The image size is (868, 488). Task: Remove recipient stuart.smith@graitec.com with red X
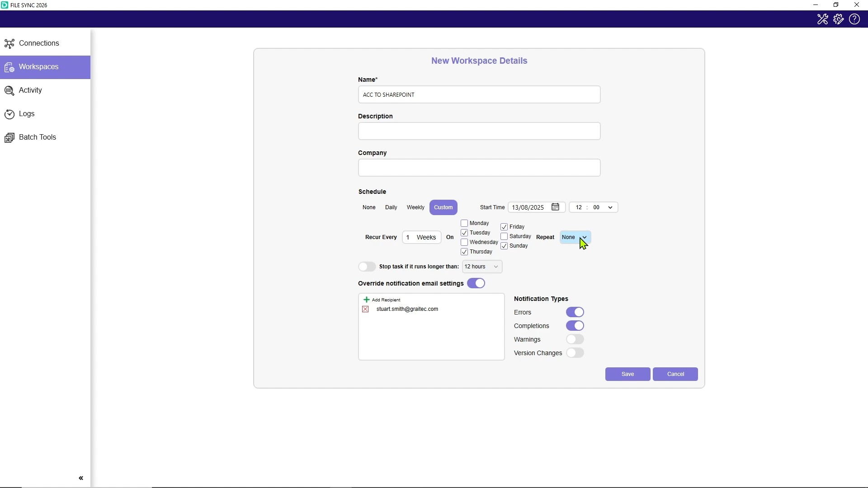[365, 310]
